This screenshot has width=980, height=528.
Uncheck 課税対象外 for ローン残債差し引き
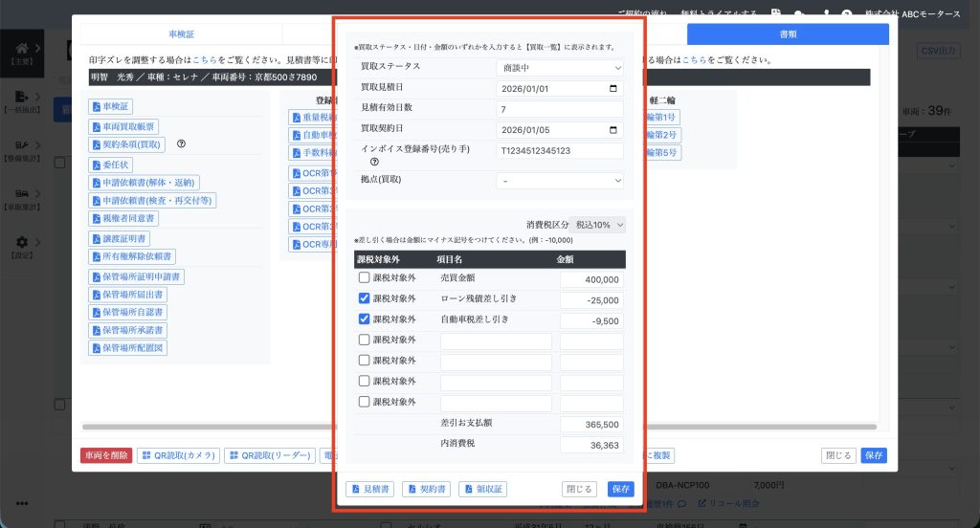tap(364, 298)
